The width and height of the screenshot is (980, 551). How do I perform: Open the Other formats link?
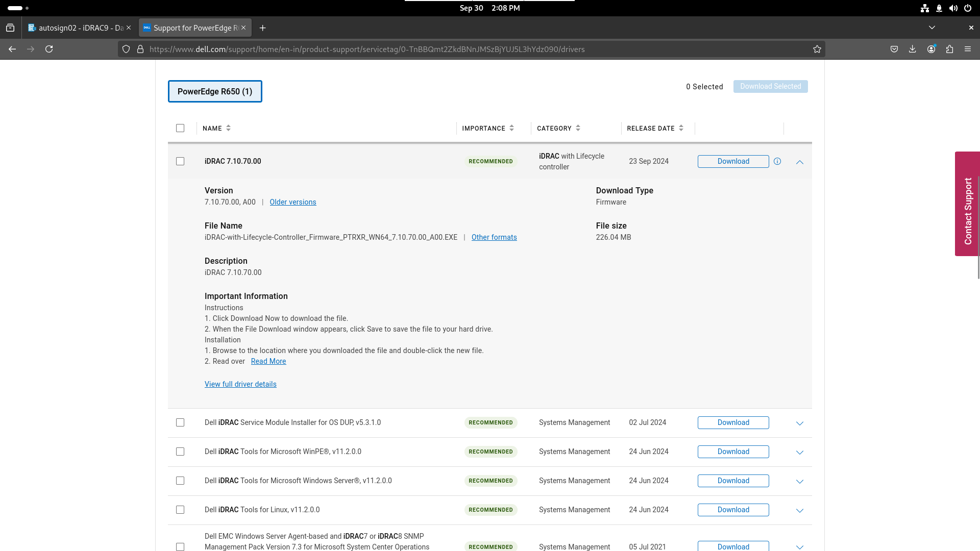494,237
